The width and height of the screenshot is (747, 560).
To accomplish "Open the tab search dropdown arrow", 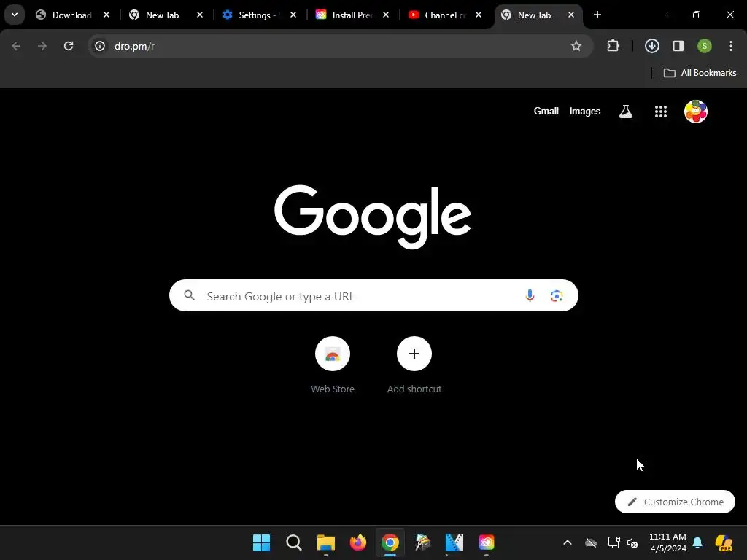I will tap(15, 15).
